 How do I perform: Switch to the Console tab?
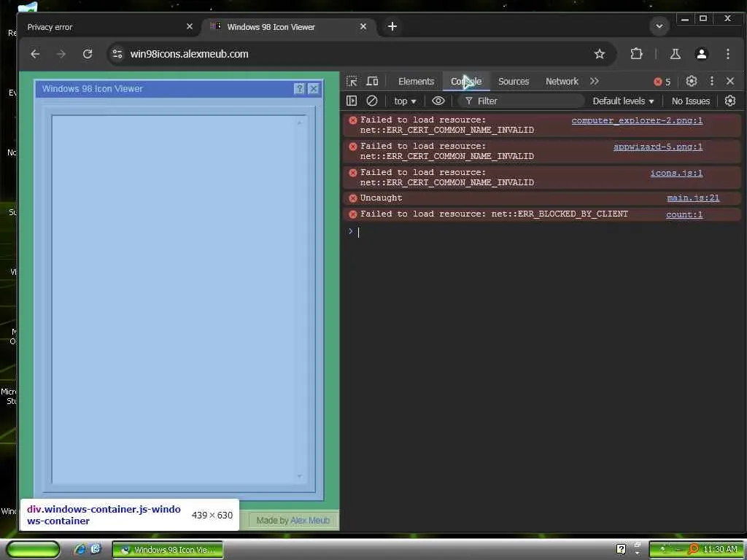466,82
